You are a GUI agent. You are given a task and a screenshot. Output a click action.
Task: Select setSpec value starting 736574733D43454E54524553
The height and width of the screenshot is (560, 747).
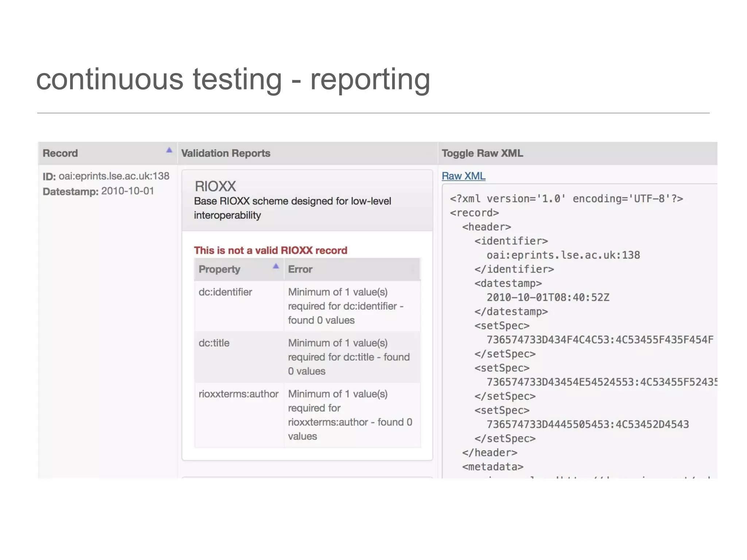click(602, 382)
